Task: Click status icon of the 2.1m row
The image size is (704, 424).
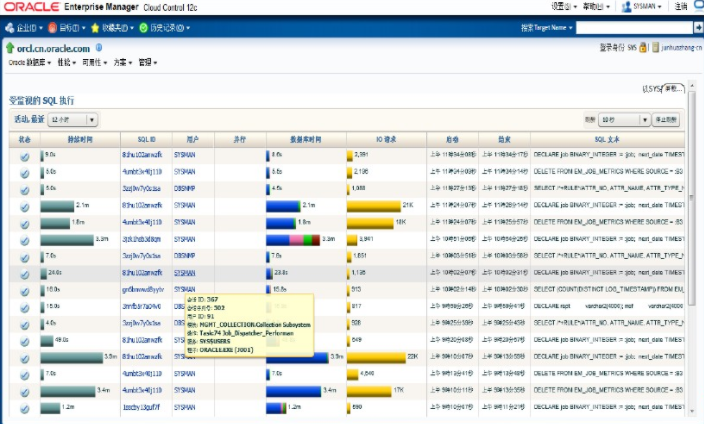Action: (25, 207)
